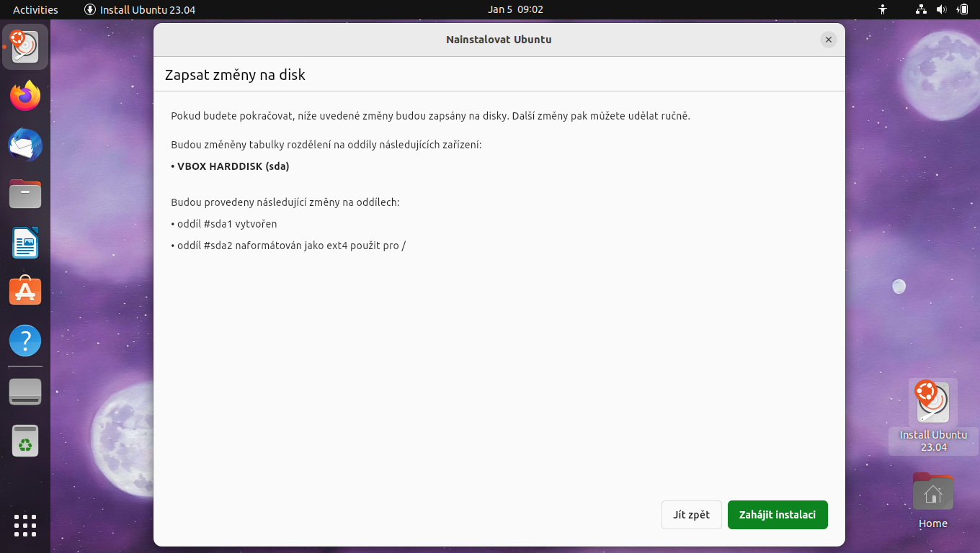
Task: Click the battery status icon
Action: (x=962, y=9)
